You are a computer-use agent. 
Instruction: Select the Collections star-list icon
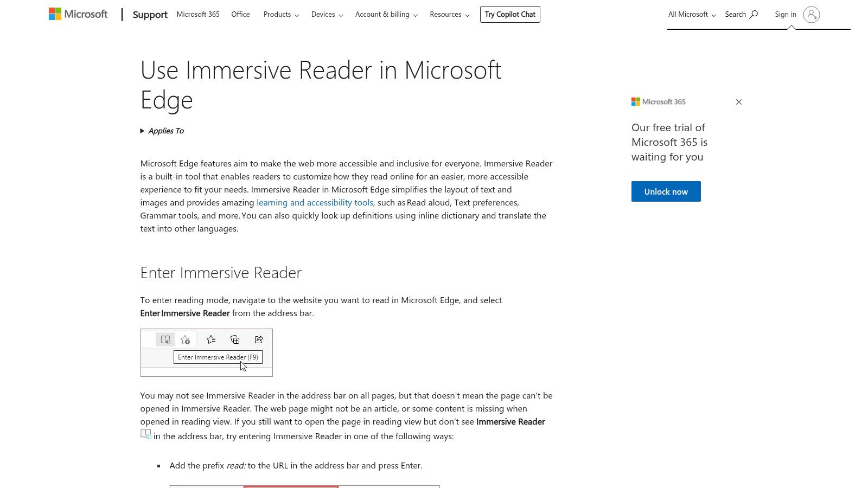pyautogui.click(x=211, y=339)
